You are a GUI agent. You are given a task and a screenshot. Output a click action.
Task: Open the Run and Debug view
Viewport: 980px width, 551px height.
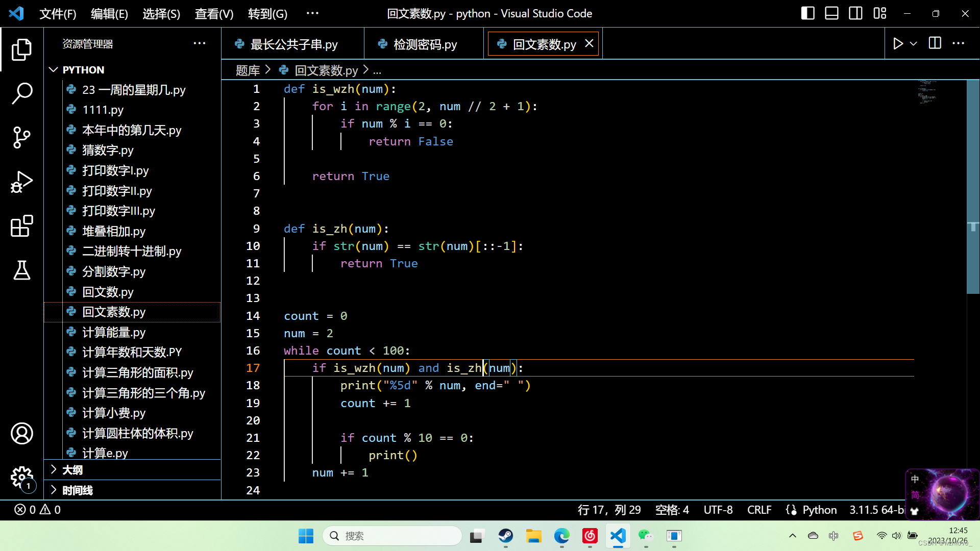[x=21, y=182]
